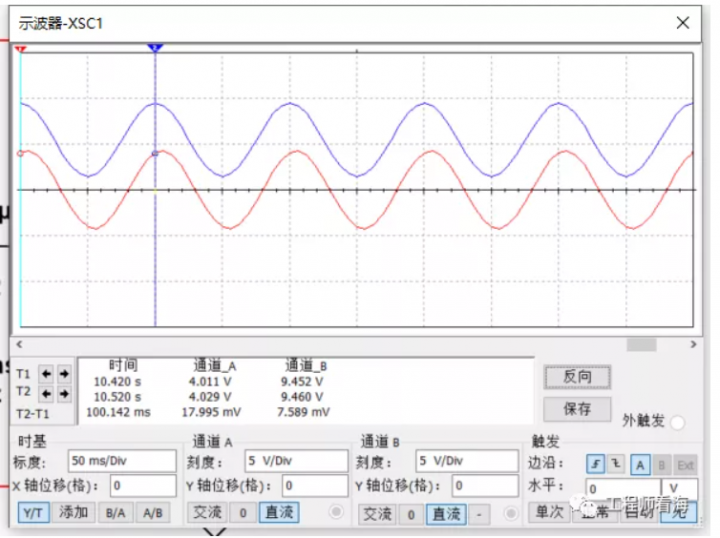Switch display mode to Y/T
Screen dimensions: 720x538
click(x=33, y=513)
